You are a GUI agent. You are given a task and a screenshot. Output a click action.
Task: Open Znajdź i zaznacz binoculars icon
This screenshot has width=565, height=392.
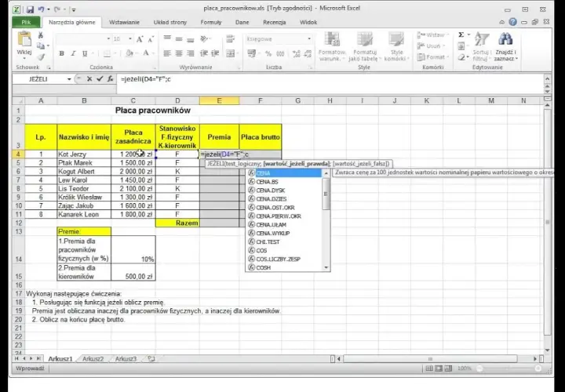505,39
